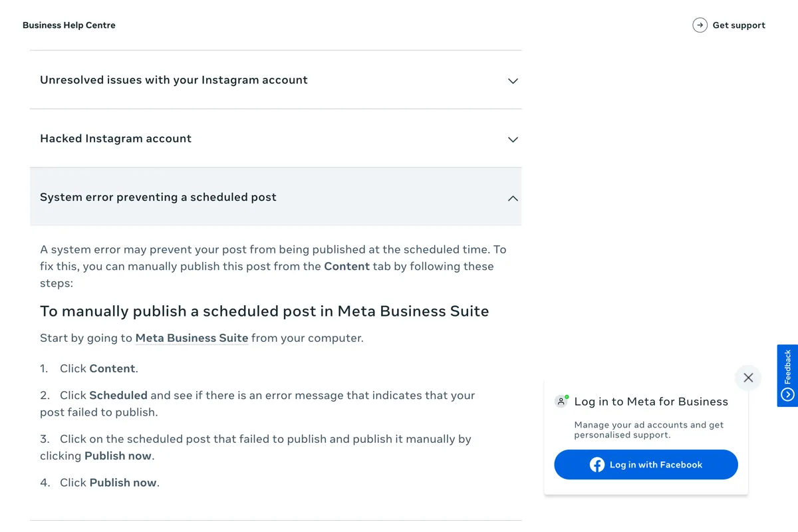Click Log in with Facebook button
Image resolution: width=798 pixels, height=532 pixels.
(x=646, y=465)
